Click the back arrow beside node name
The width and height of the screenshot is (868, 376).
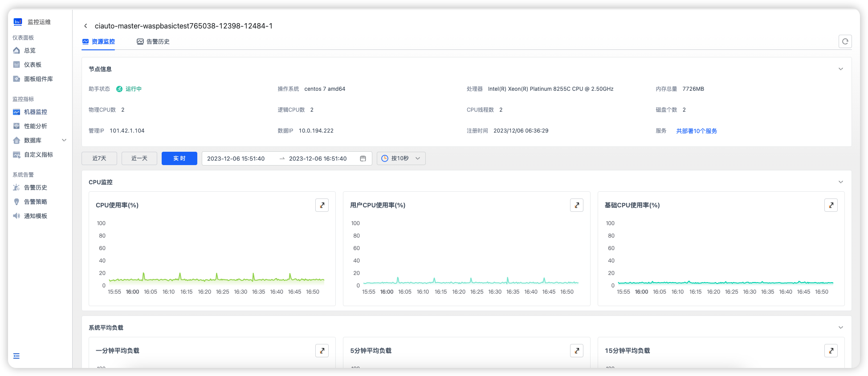pyautogui.click(x=86, y=26)
